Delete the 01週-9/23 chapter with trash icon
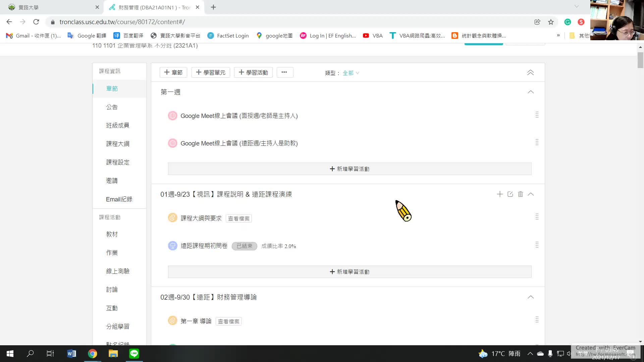 click(x=520, y=194)
